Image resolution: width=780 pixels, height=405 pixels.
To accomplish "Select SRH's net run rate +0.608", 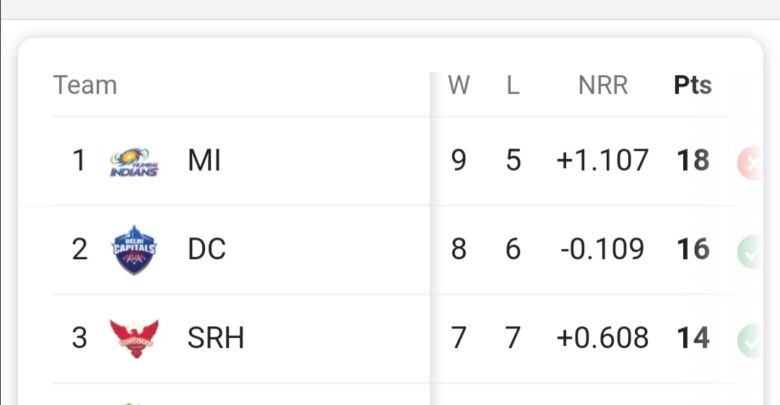I will pos(602,338).
